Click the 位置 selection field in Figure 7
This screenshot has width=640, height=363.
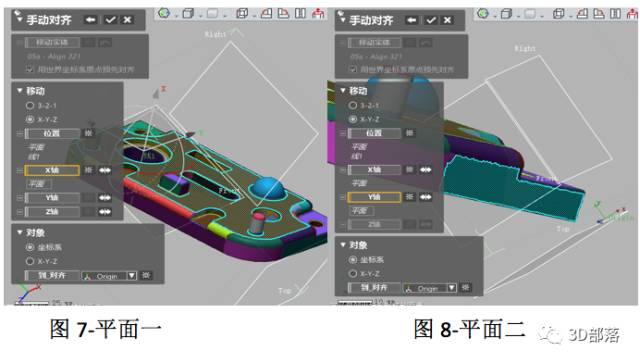pyautogui.click(x=52, y=134)
